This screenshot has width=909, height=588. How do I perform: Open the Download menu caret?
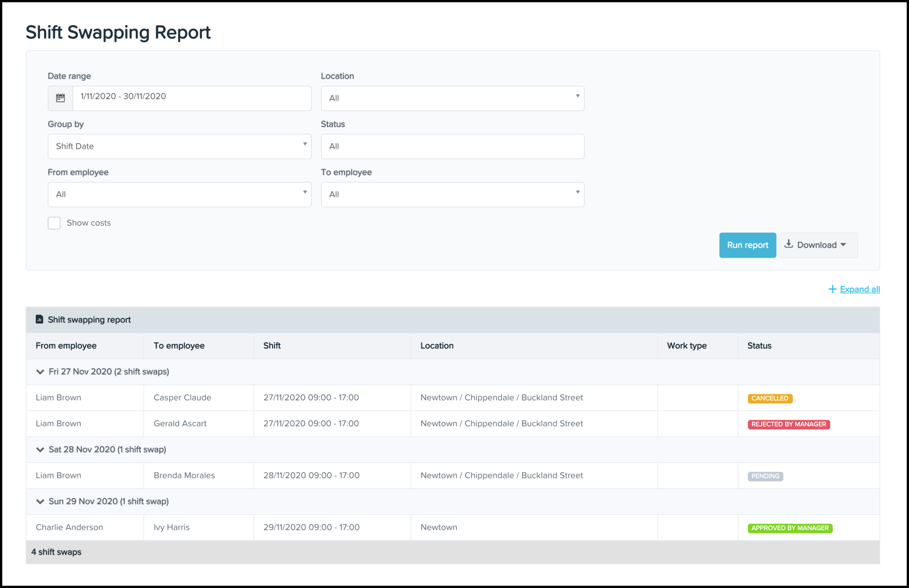pyautogui.click(x=843, y=245)
